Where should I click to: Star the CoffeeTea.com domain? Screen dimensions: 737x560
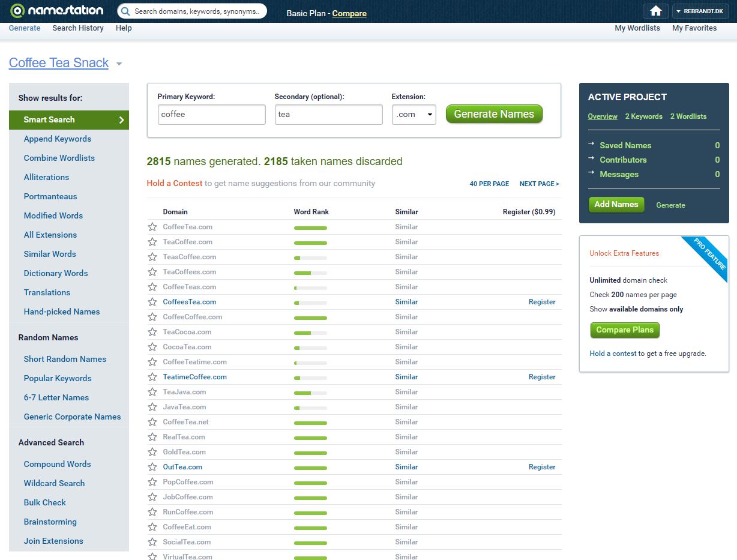click(152, 227)
